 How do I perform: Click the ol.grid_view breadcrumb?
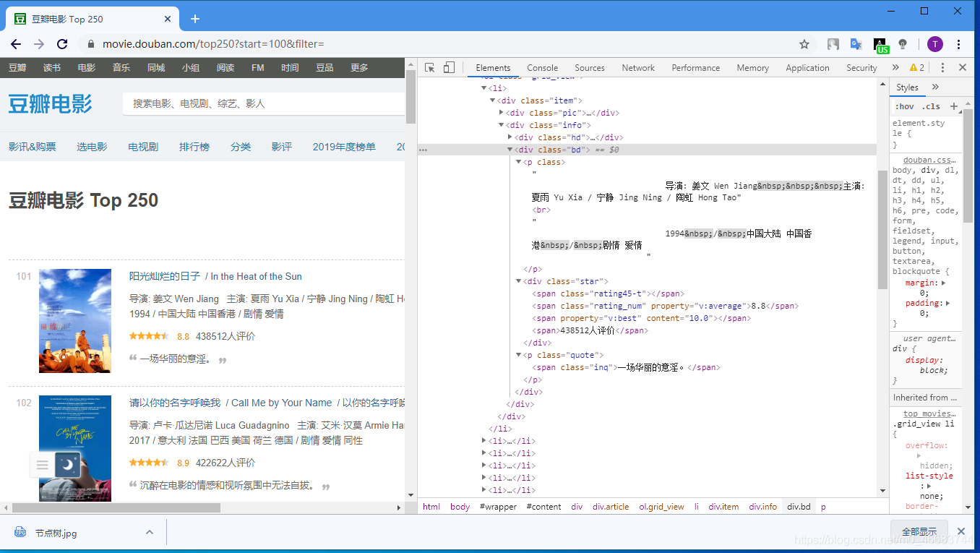661,507
